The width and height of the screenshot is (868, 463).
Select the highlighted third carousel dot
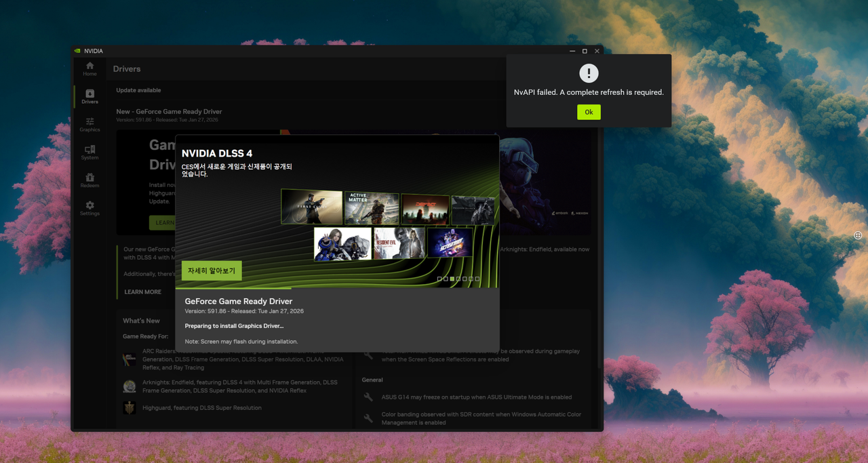pos(452,279)
